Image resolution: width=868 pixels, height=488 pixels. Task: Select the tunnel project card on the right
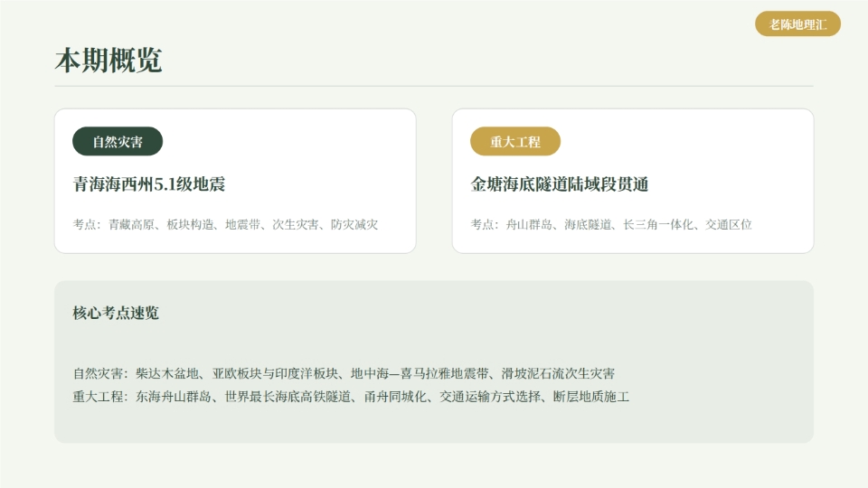pos(633,181)
